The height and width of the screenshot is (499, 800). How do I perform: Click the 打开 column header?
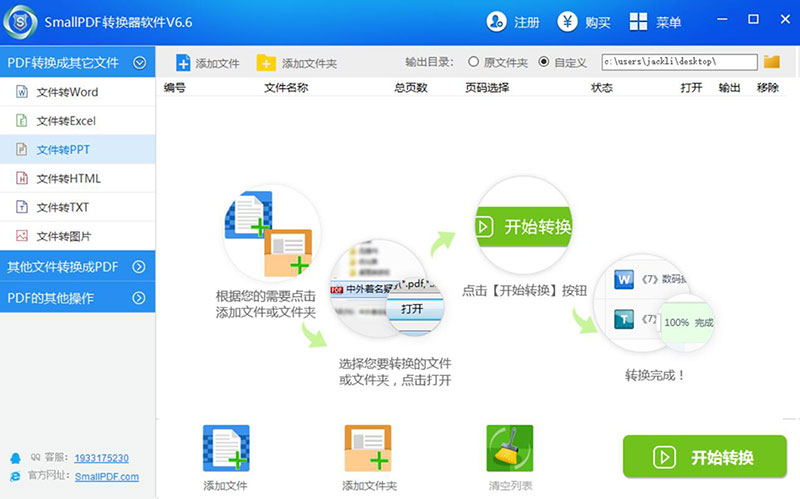tap(691, 88)
